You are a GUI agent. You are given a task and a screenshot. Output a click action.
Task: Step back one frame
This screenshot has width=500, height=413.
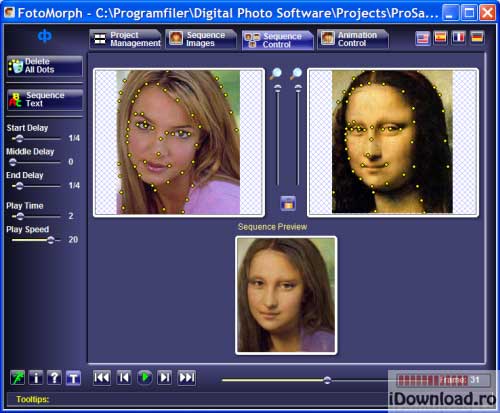point(124,378)
